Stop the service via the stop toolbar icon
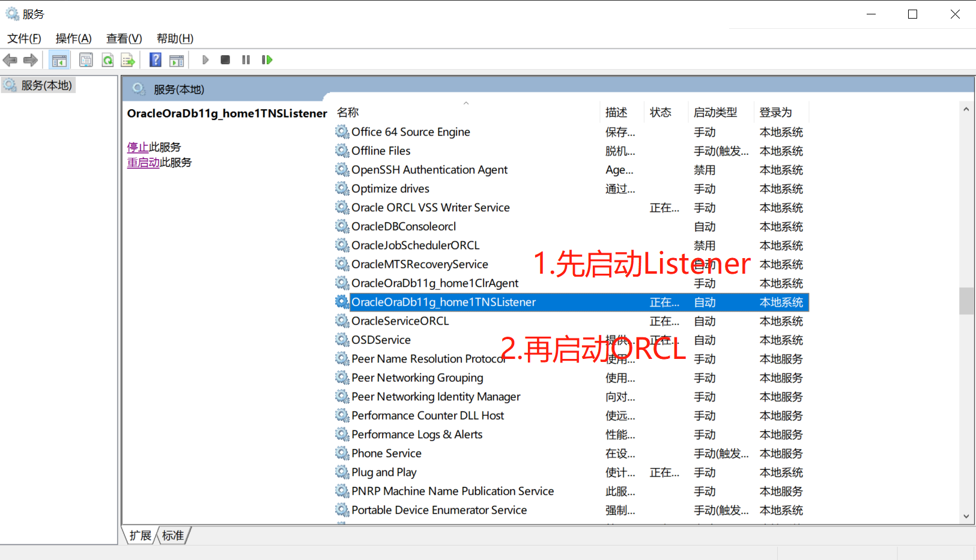This screenshot has width=976, height=560. [225, 59]
